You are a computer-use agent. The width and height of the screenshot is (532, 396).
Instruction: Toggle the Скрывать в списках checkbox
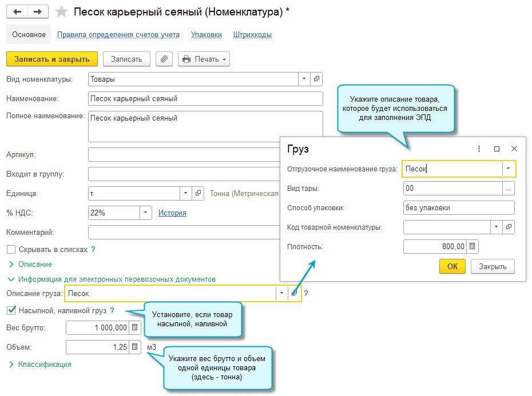click(11, 250)
